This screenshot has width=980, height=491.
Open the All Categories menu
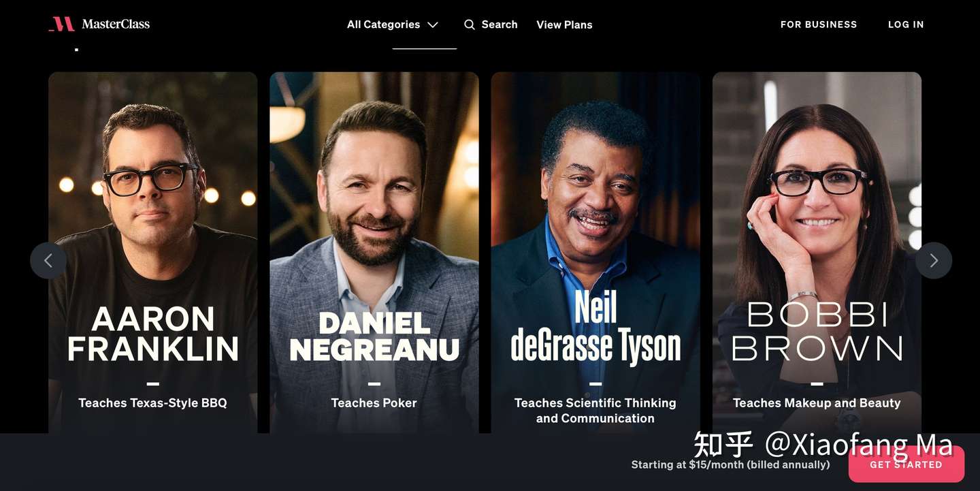(x=393, y=25)
